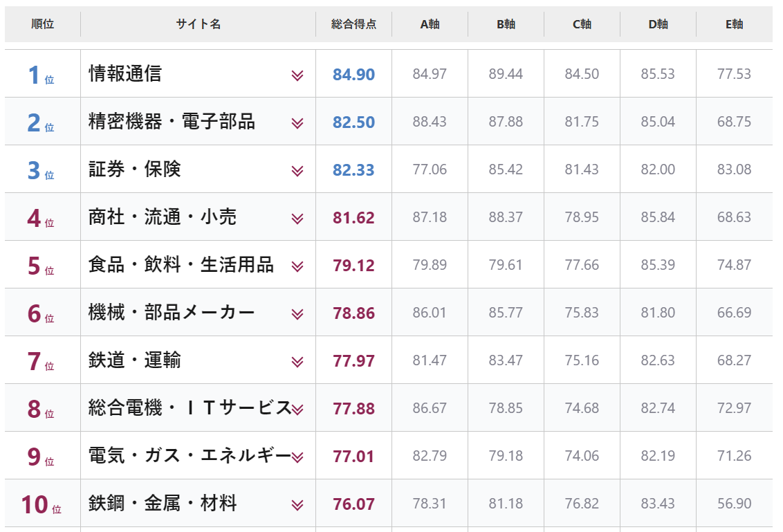Open the 情報通信 industry name
The height and width of the screenshot is (532, 783).
point(125,73)
